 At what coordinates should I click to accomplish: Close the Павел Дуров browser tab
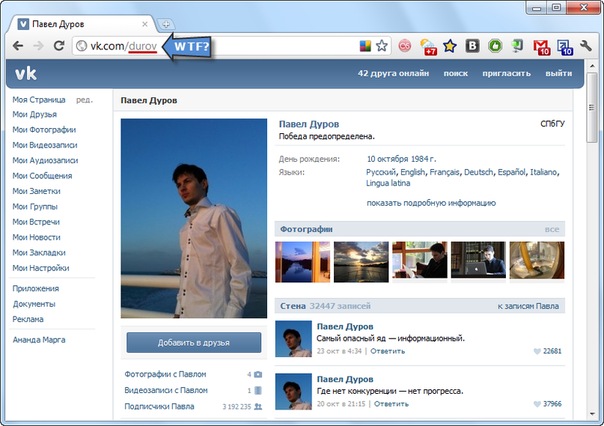coord(145,24)
